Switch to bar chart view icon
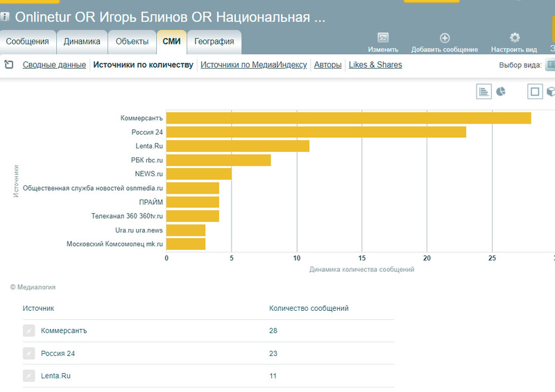The height and width of the screenshot is (392, 555). pos(484,92)
